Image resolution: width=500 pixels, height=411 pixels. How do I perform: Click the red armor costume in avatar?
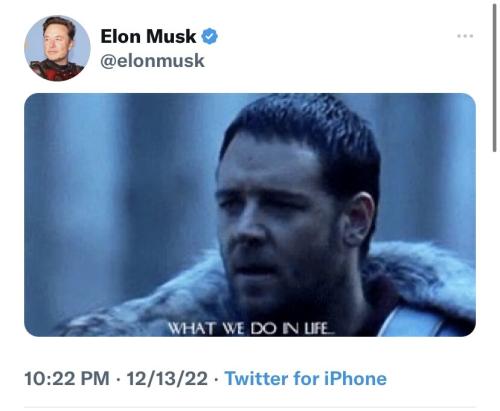55,71
